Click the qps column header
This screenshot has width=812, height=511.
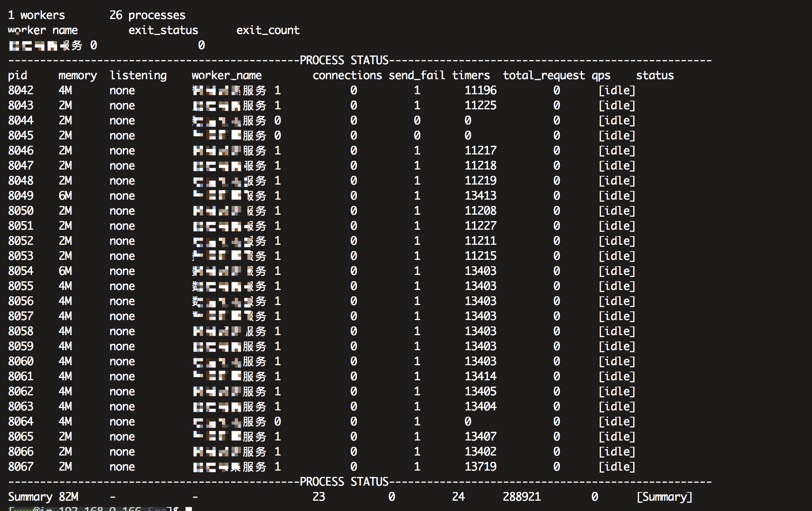click(x=601, y=75)
